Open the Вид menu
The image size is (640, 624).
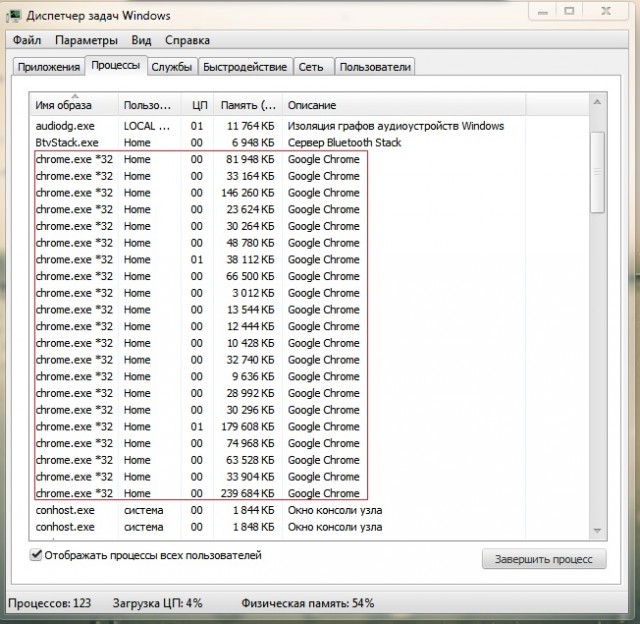141,40
